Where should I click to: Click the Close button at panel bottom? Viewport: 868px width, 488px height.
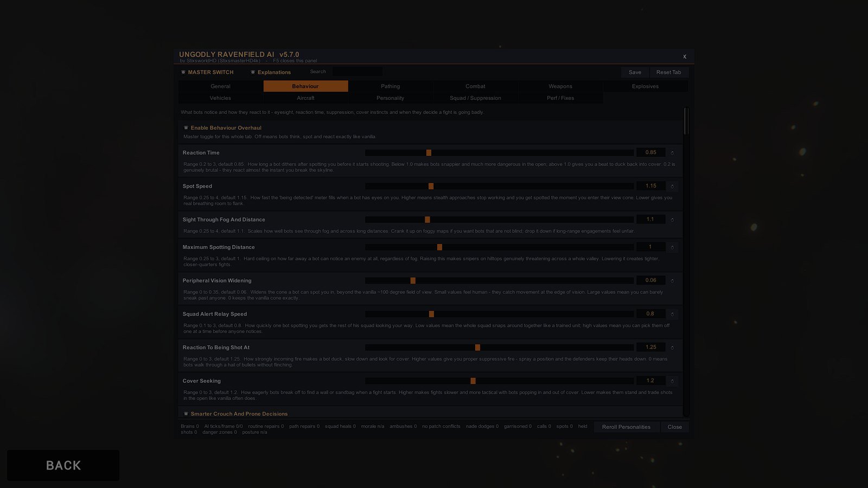(675, 427)
